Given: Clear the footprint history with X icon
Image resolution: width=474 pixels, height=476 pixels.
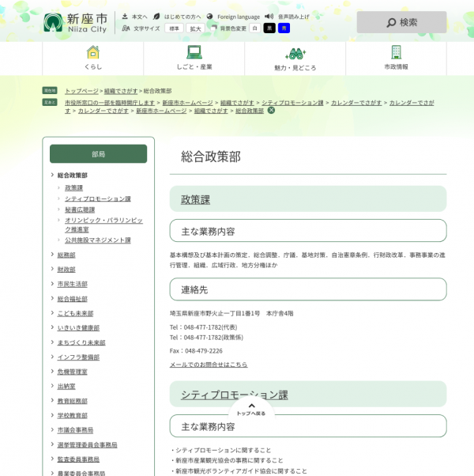Looking at the screenshot, I should tap(272, 111).
